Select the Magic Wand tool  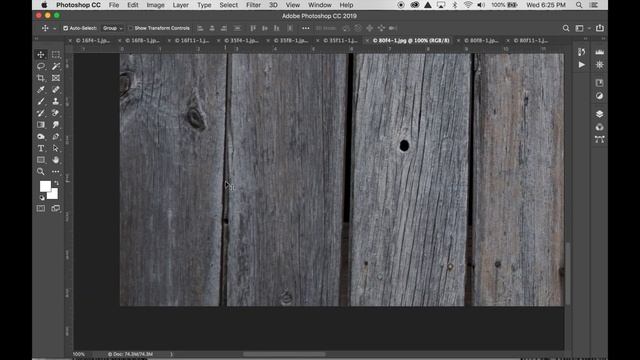click(56, 66)
